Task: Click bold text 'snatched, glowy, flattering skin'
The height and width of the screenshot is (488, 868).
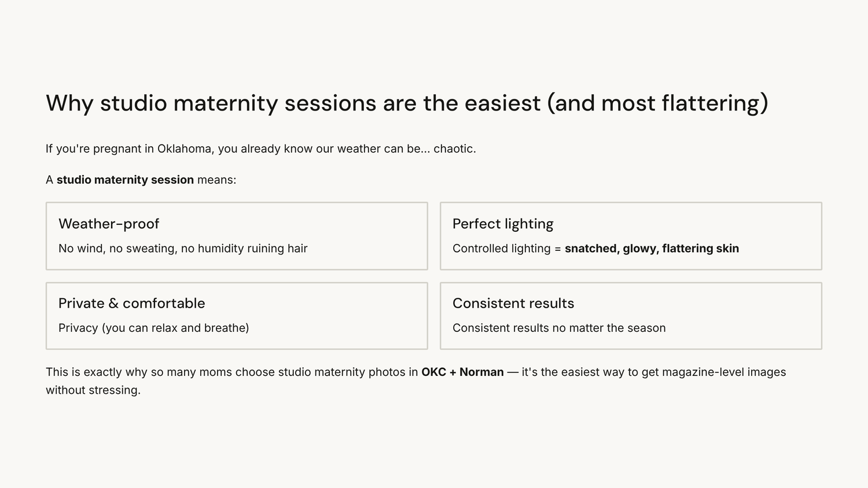Action: pyautogui.click(x=652, y=249)
